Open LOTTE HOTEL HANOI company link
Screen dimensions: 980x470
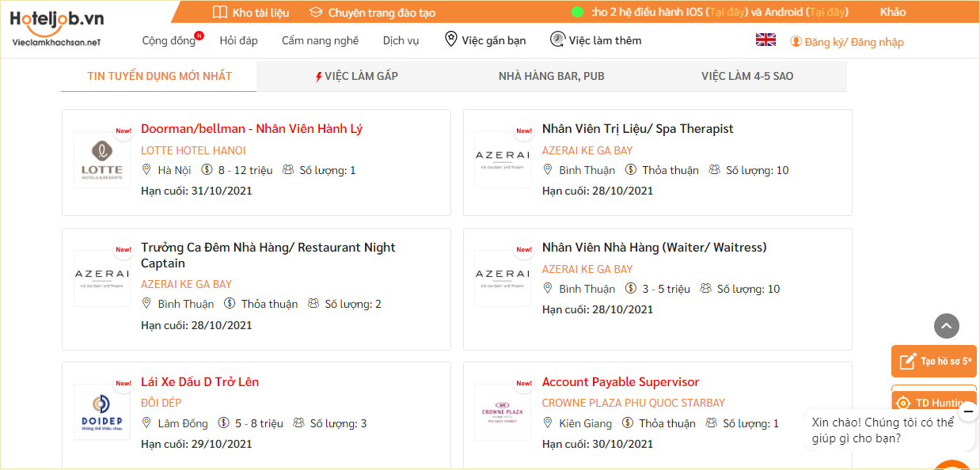[x=193, y=150]
